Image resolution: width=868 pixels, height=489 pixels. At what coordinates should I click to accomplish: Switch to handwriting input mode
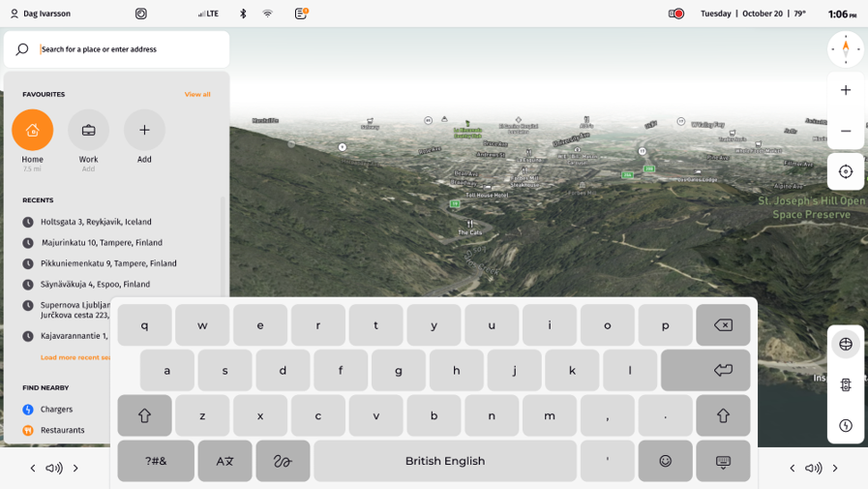(x=283, y=461)
